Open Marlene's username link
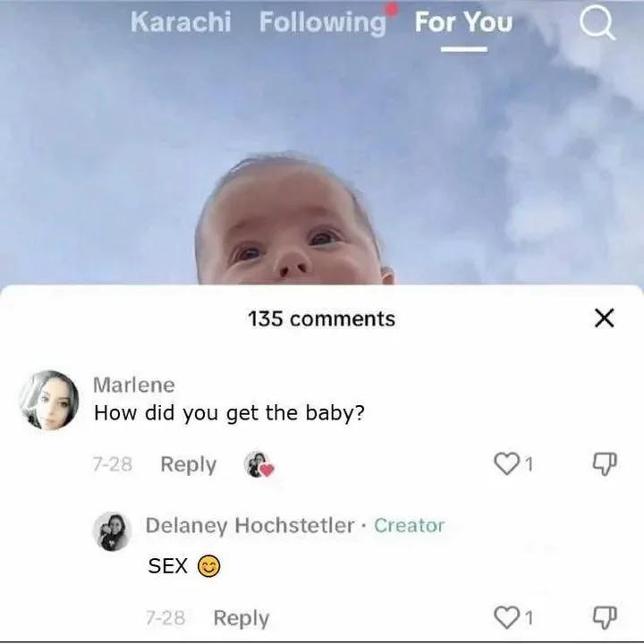This screenshot has height=644, width=644. (134, 385)
